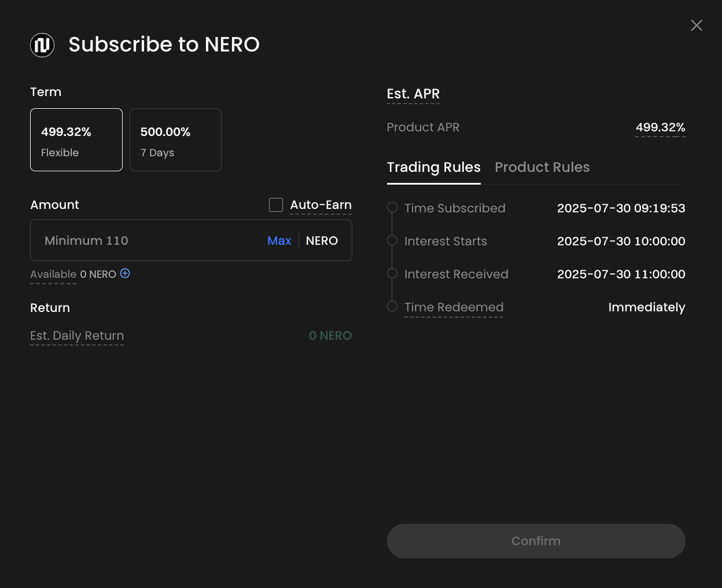Click the Time Redeemed timeline marker
This screenshot has width=722, height=588.
[x=392, y=307]
